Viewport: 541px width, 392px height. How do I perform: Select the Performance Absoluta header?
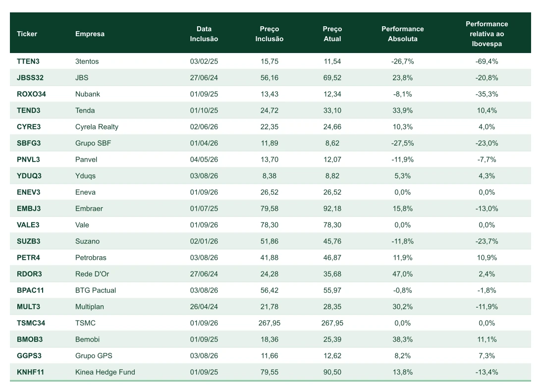(x=403, y=34)
